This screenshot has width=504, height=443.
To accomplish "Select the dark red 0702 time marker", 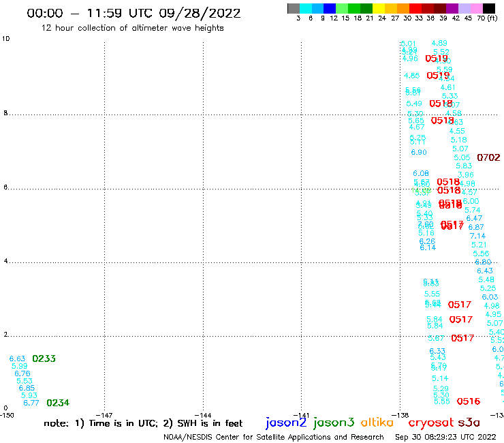I will pos(488,157).
